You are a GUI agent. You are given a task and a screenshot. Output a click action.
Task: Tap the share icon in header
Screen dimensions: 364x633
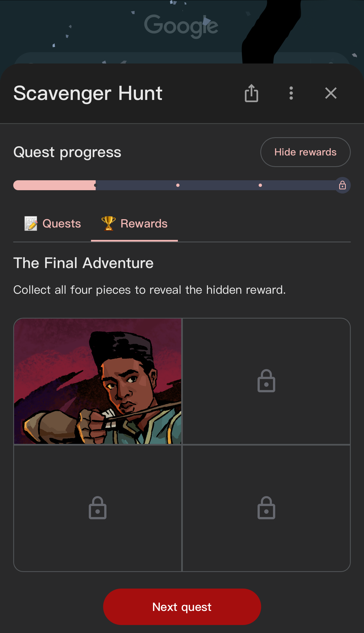click(x=251, y=93)
